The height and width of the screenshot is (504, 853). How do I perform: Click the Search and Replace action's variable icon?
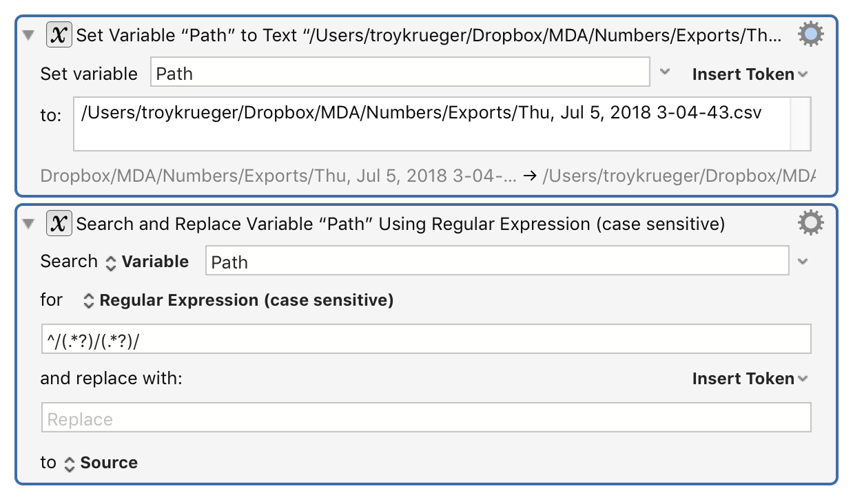pyautogui.click(x=60, y=224)
